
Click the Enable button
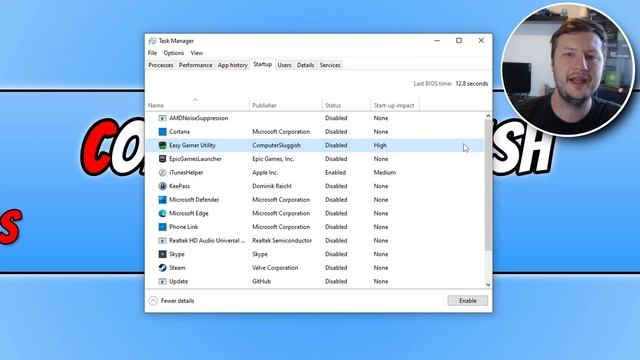click(x=468, y=301)
